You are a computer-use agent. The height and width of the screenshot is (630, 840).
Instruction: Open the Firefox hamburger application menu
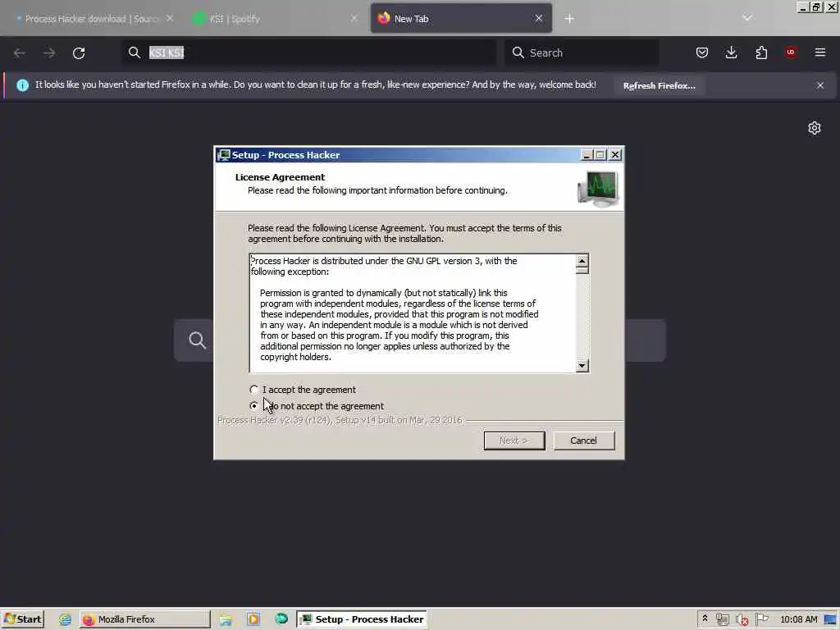pos(820,52)
